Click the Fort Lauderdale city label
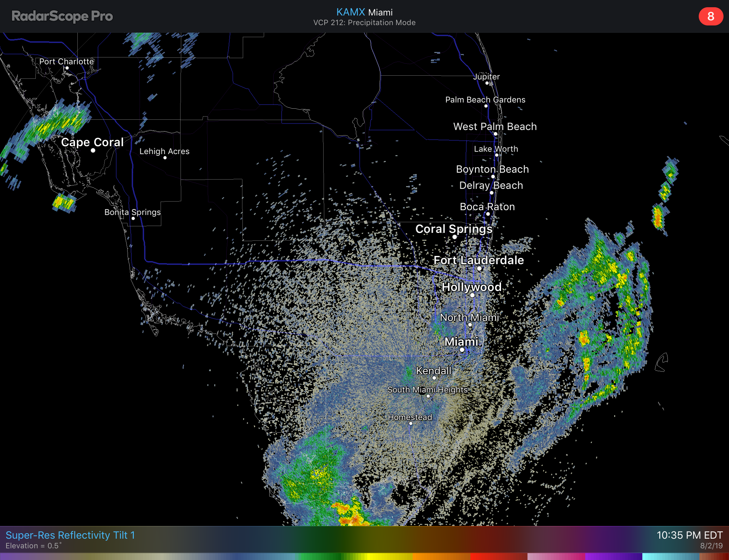729x560 pixels. [478, 260]
